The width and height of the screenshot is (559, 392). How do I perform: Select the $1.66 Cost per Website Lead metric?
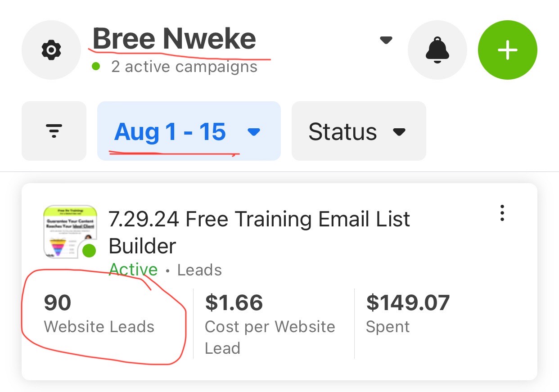point(270,323)
